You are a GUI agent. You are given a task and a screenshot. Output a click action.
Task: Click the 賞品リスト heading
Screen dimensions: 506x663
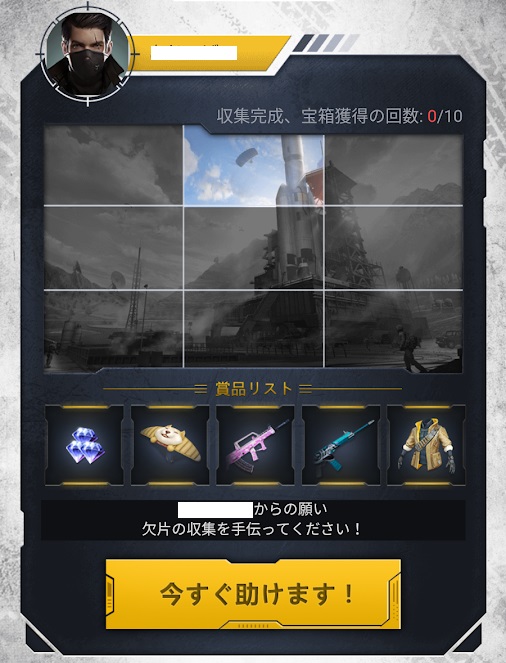253,389
